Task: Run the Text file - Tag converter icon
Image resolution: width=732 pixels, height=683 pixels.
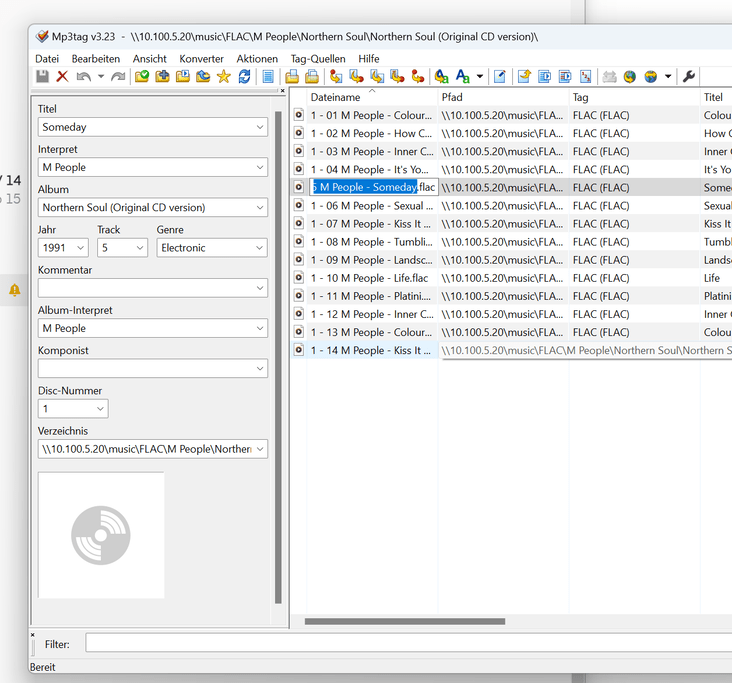Action: 397,76
